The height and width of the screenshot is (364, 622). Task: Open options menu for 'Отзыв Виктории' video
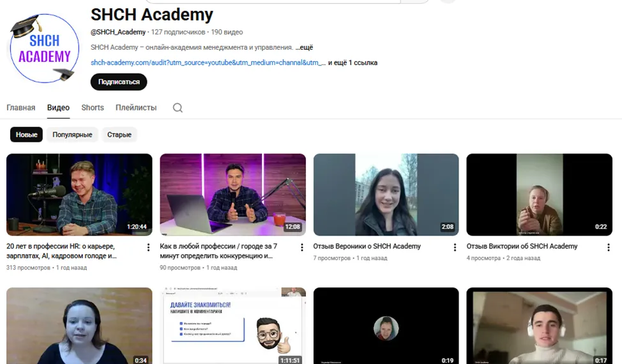coord(608,247)
